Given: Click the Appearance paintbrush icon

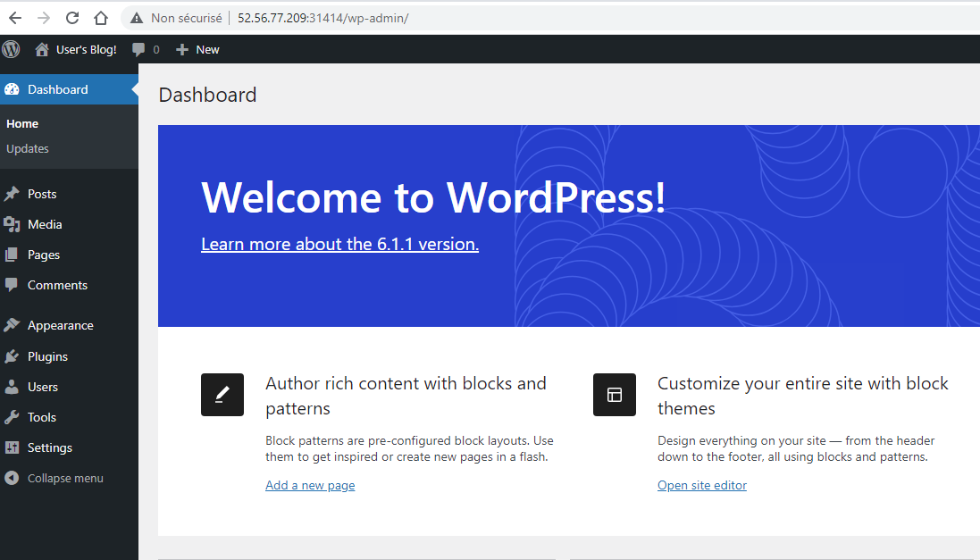Looking at the screenshot, I should [12, 325].
